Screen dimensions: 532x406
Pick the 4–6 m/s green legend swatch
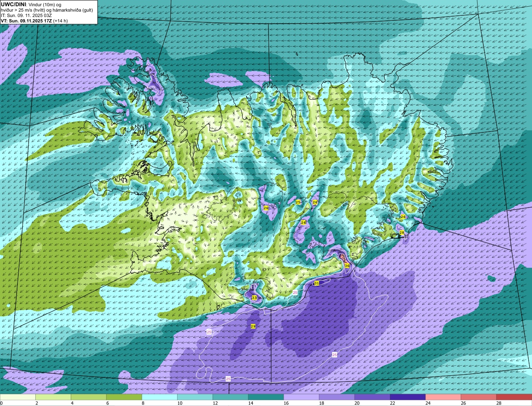pyautogui.click(x=89, y=397)
